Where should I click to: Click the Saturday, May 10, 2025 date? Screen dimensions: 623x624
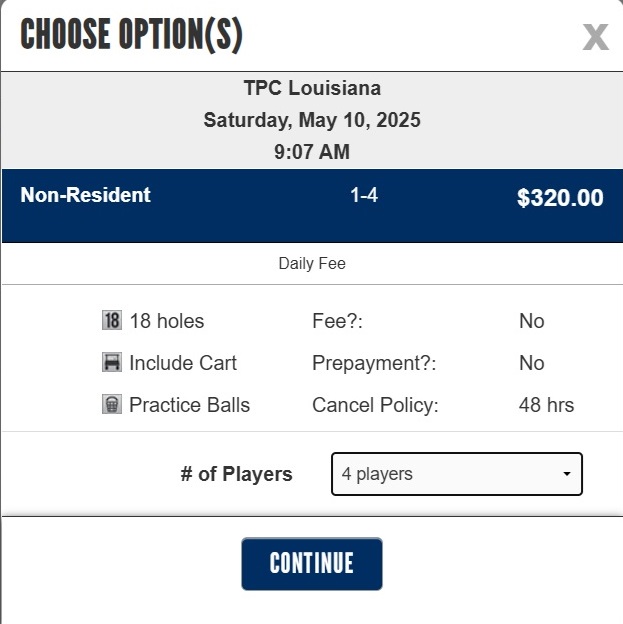click(312, 120)
